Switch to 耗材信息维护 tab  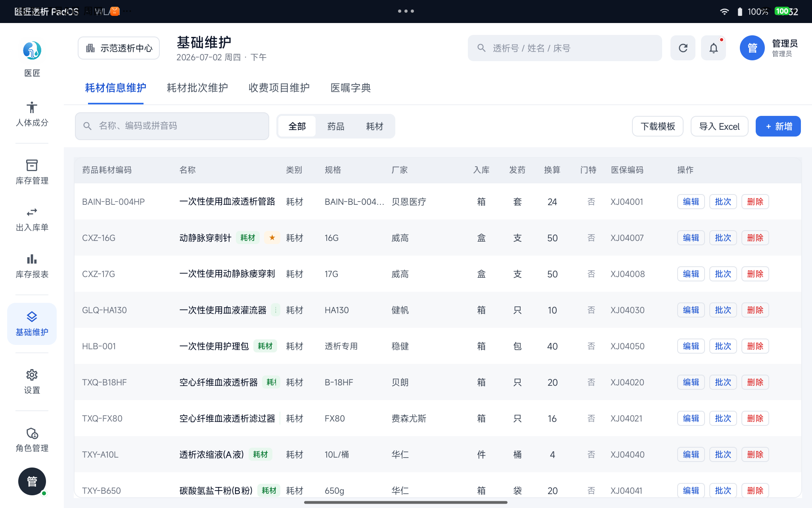coord(115,88)
